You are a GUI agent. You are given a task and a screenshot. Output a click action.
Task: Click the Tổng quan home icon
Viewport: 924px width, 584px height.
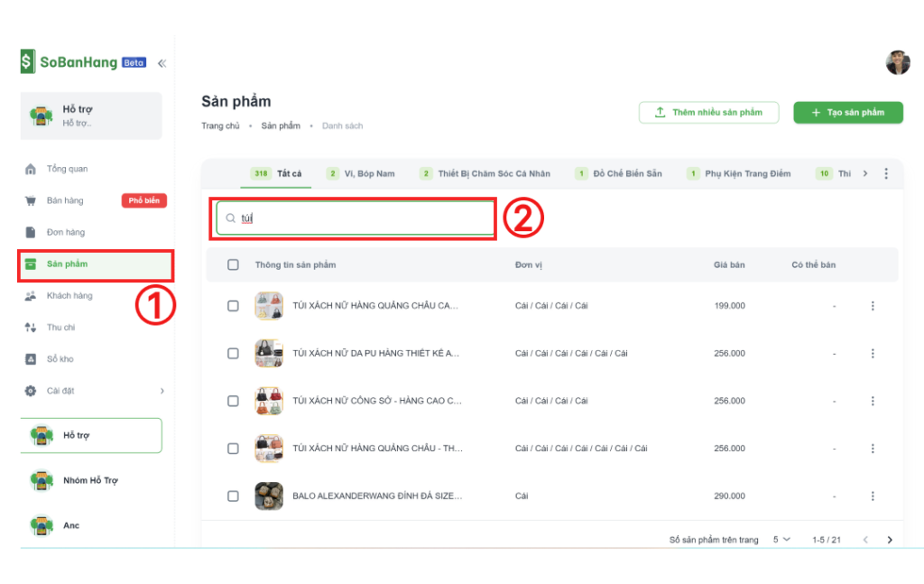click(x=31, y=170)
